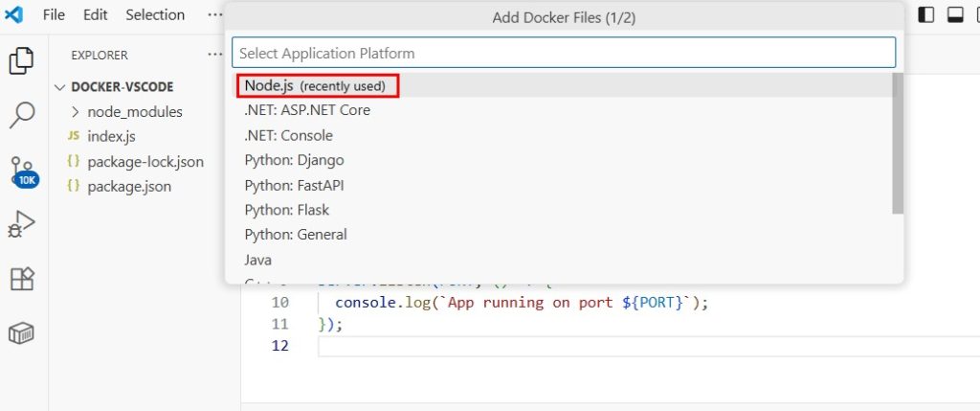Focus the Select Application Platform input
The width and height of the screenshot is (980, 411).
[x=563, y=53]
